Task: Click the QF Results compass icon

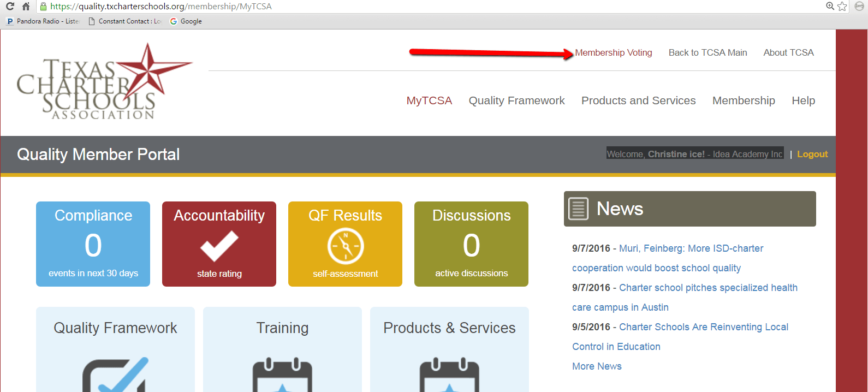Action: (345, 246)
